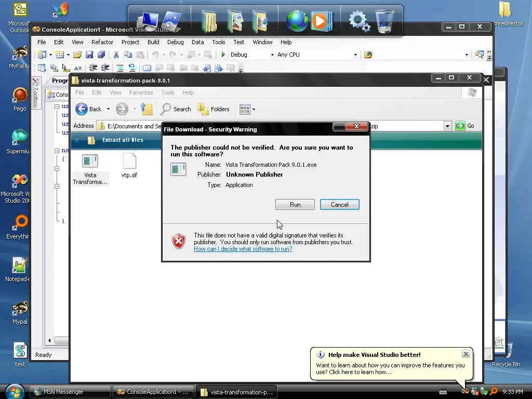Click Add New Item icon in Visual Studio
The height and width of the screenshot is (399, 532).
(x=60, y=55)
